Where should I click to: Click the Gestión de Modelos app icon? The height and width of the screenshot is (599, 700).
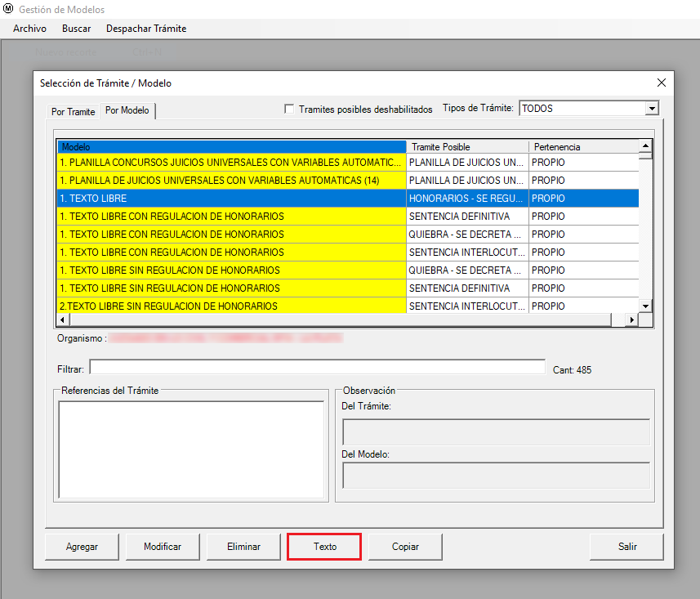8,8
